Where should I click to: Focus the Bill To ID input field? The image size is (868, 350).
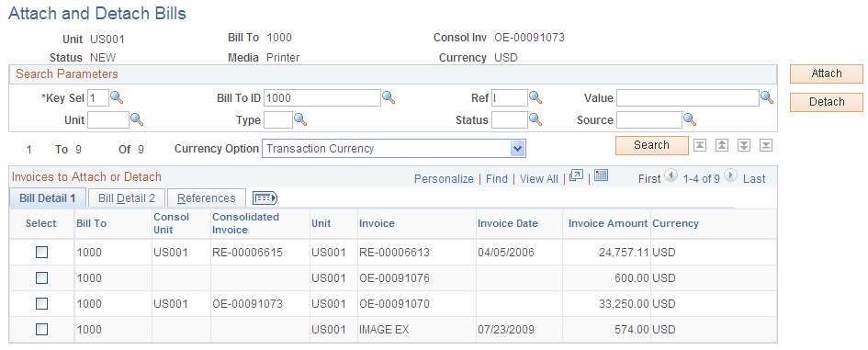pos(322,98)
